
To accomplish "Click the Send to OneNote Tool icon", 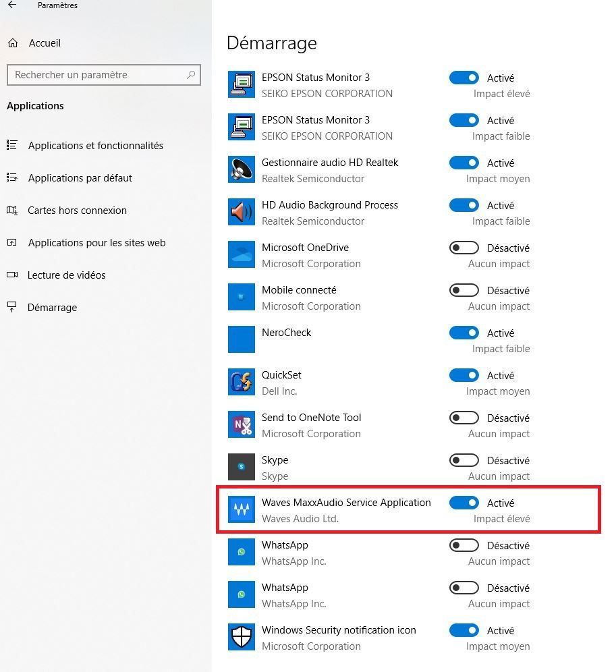I will [x=242, y=424].
